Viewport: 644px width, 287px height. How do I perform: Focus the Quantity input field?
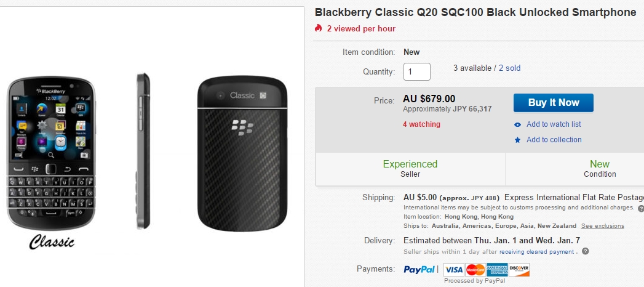pyautogui.click(x=416, y=71)
